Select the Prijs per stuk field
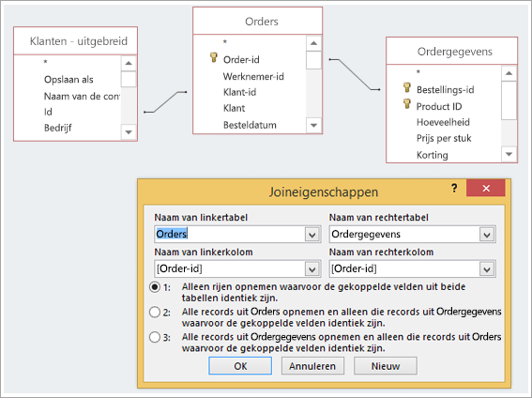 [x=444, y=138]
